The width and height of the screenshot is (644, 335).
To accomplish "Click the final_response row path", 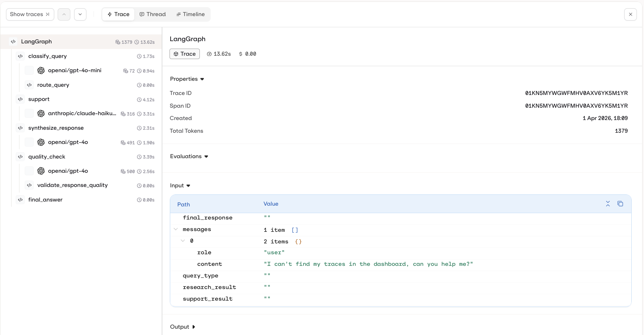I will (x=207, y=218).
